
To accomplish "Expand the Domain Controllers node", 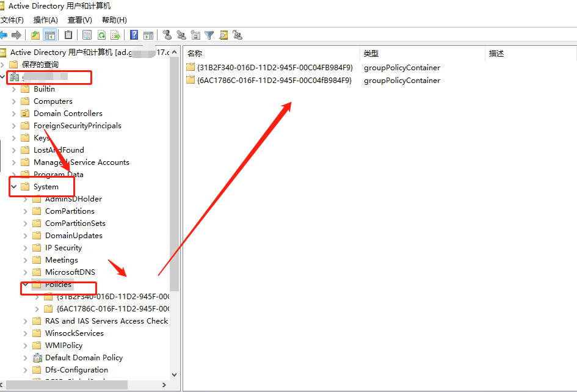I will pyautogui.click(x=14, y=114).
